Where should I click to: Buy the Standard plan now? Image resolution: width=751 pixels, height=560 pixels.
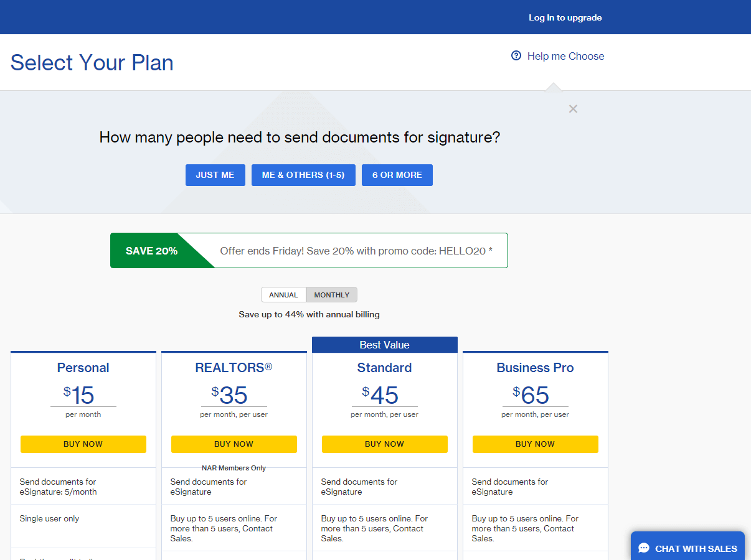click(385, 444)
